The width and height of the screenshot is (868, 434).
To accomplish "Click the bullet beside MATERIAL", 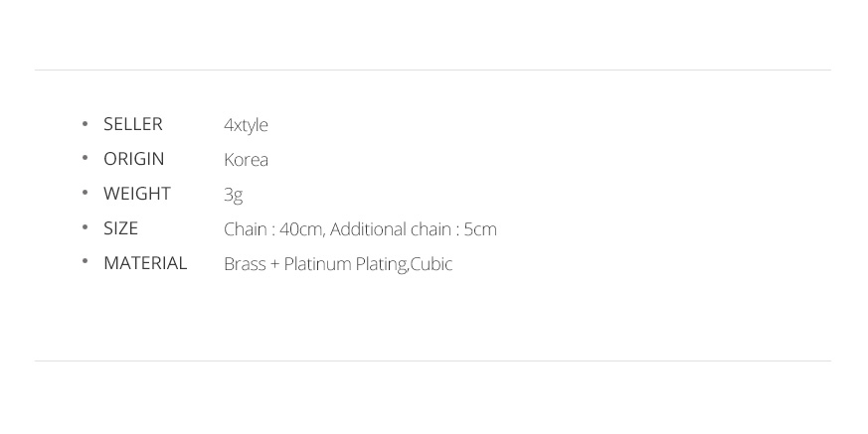I will [x=85, y=262].
